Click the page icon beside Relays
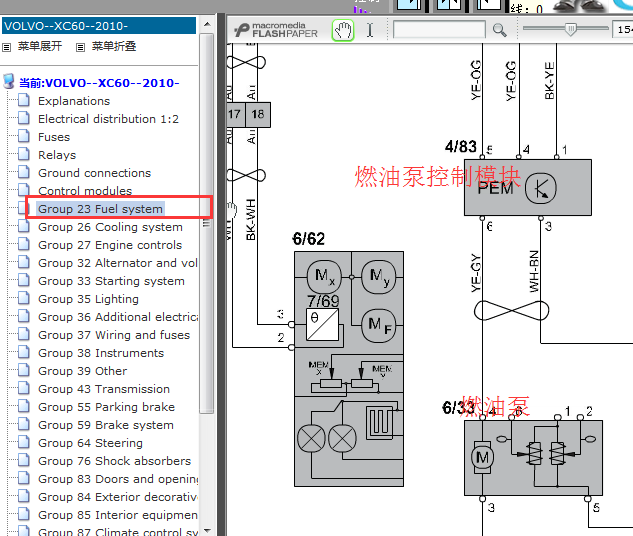Image resolution: width=633 pixels, height=536 pixels. click(x=24, y=154)
